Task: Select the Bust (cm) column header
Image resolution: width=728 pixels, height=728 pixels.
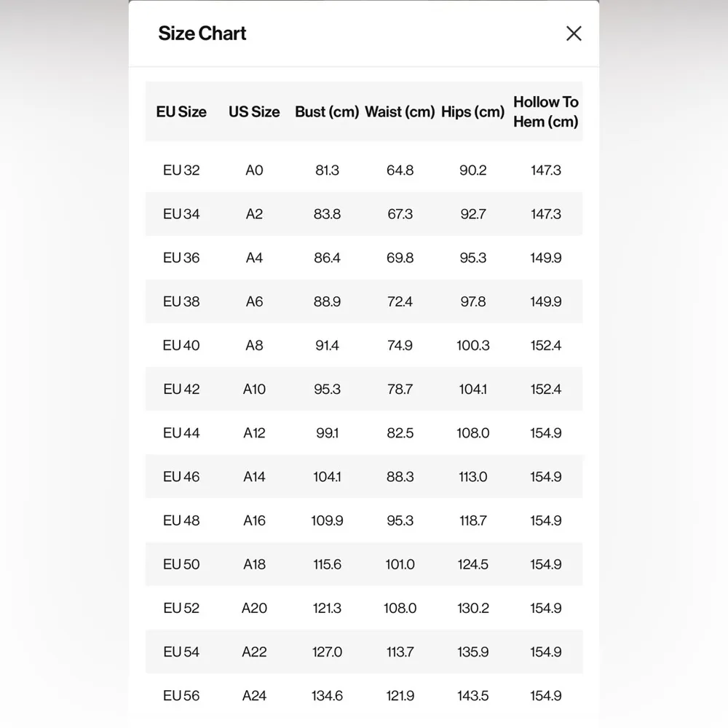Action: coord(327,112)
